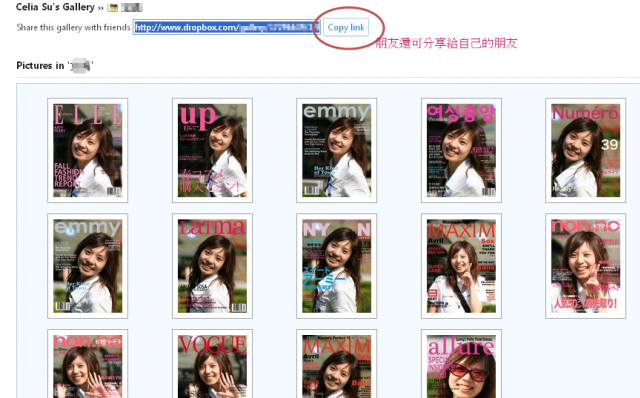This screenshot has height=398, width=640.
Task: Click the 'Share this gallery with friends' label
Action: pyautogui.click(x=73, y=27)
